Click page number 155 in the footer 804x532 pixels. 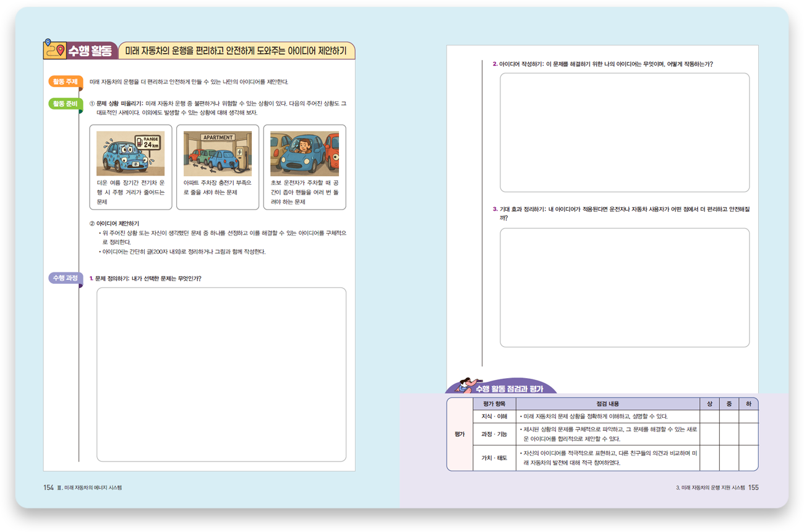click(x=753, y=488)
